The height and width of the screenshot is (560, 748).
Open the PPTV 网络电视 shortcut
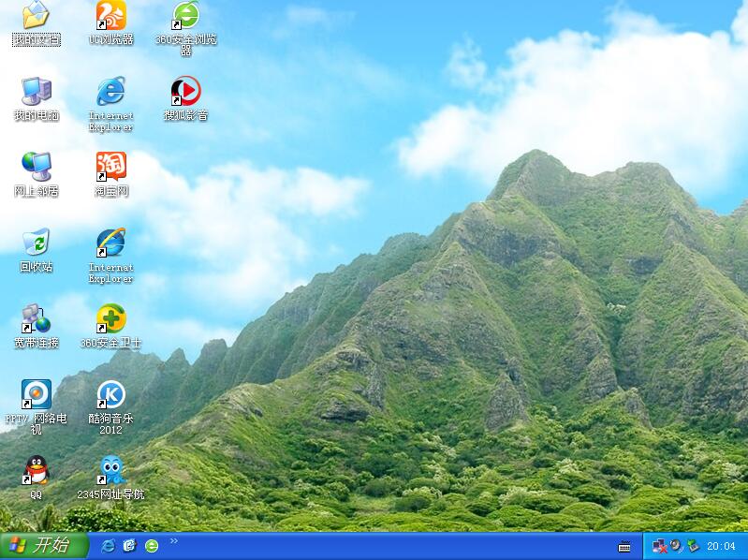click(36, 395)
